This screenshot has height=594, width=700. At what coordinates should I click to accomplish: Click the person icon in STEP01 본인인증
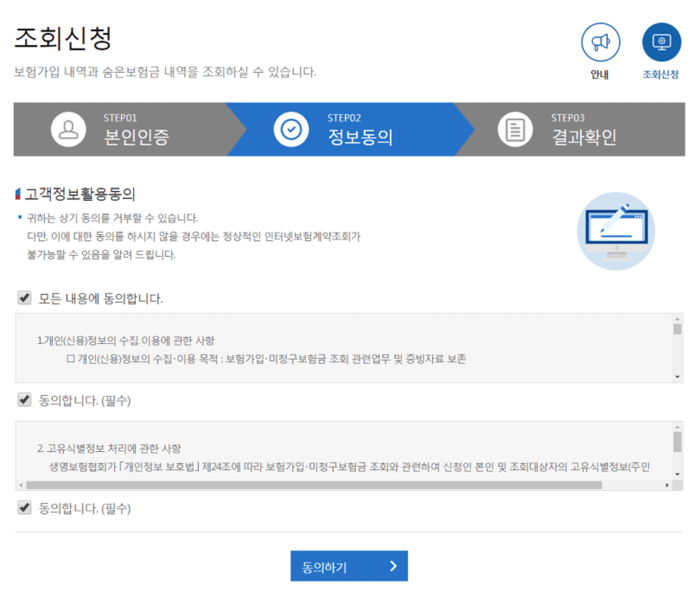[x=68, y=129]
